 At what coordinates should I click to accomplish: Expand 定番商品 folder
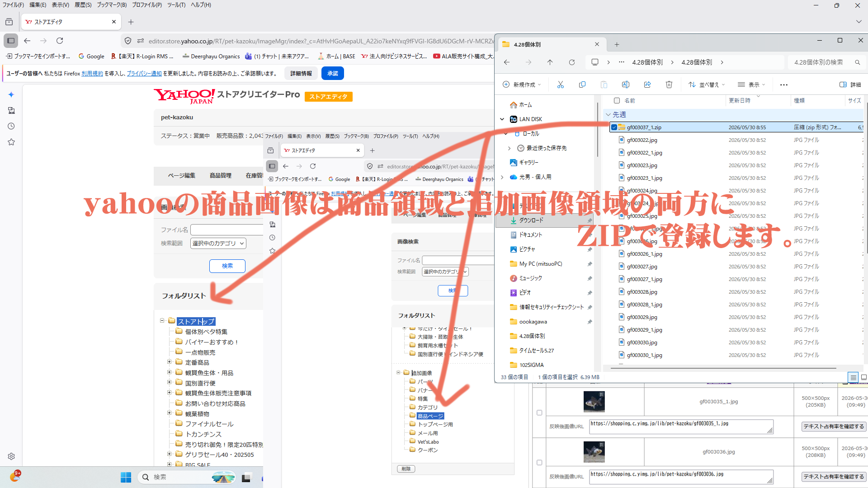[169, 362]
